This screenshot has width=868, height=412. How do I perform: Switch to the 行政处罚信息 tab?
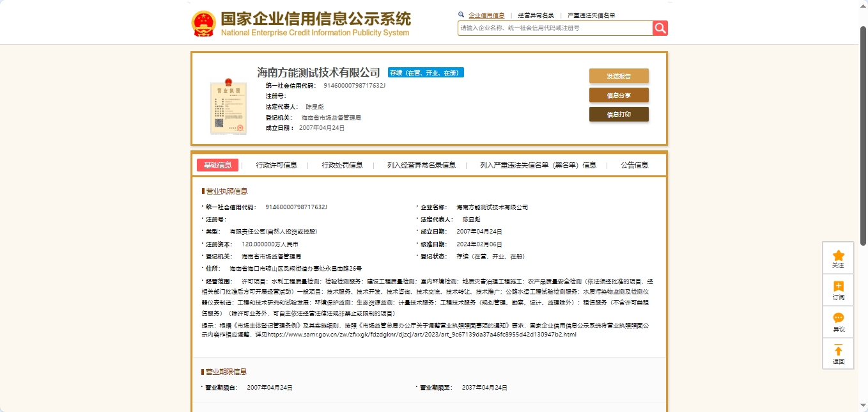pyautogui.click(x=342, y=165)
